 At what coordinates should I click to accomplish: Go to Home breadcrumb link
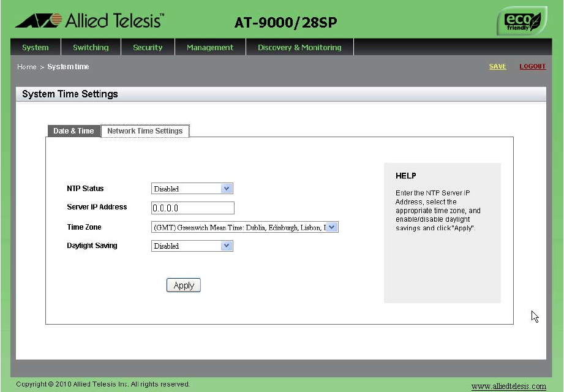point(26,67)
